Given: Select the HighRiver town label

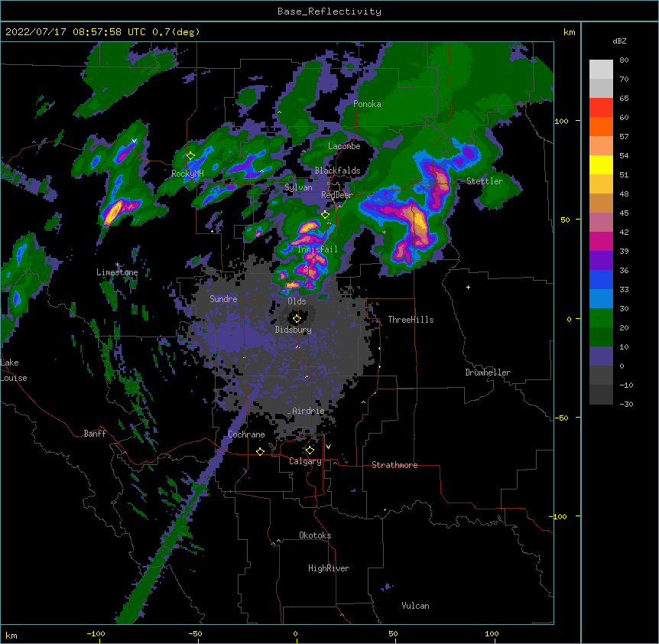Looking at the screenshot, I should [329, 568].
